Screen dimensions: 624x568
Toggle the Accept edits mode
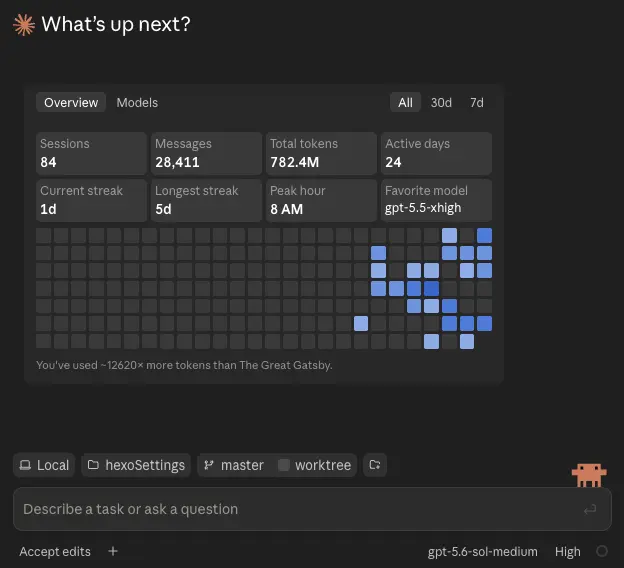click(55, 552)
